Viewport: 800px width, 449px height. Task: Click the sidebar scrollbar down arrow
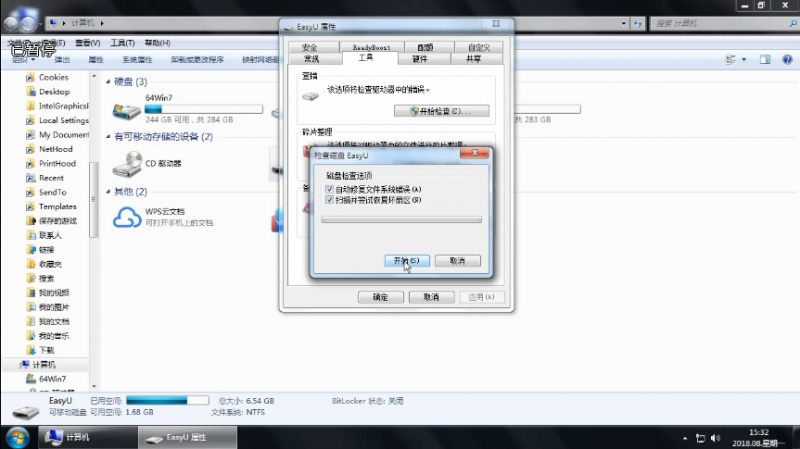(93, 387)
